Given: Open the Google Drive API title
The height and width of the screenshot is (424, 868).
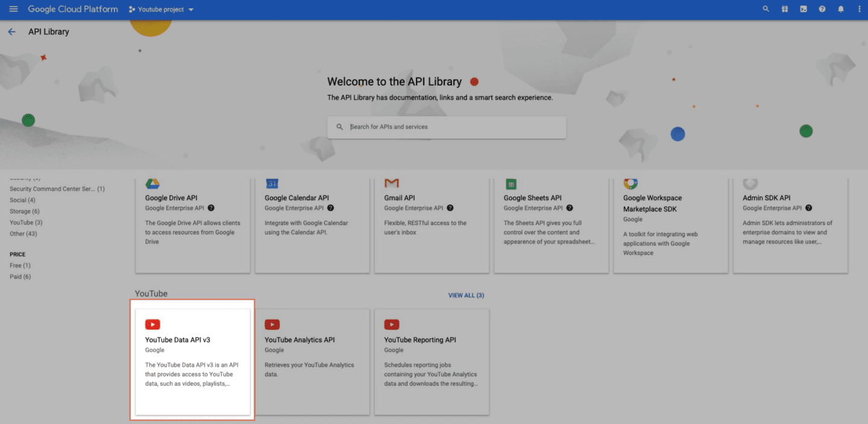Looking at the screenshot, I should 171,198.
